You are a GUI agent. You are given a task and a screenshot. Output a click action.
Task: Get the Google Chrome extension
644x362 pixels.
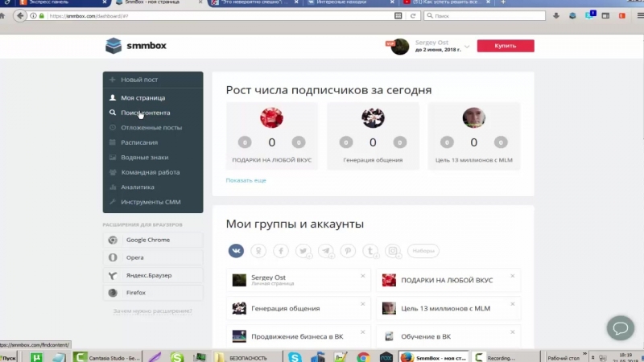coord(153,240)
